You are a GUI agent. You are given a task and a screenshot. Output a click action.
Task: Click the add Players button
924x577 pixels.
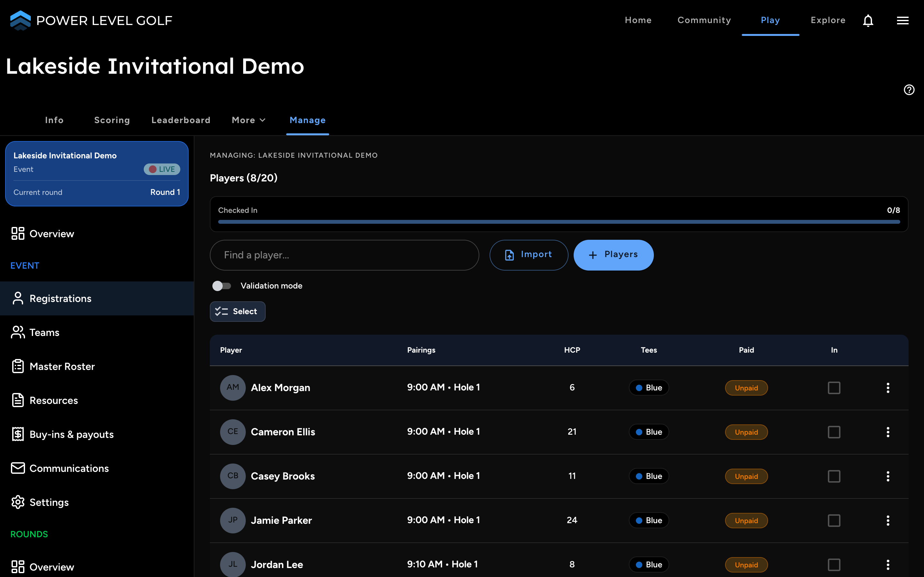pyautogui.click(x=613, y=255)
